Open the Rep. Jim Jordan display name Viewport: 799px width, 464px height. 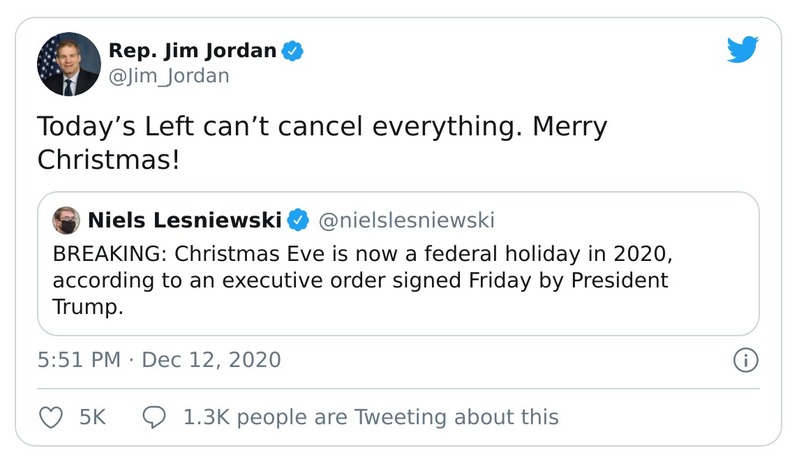point(192,51)
